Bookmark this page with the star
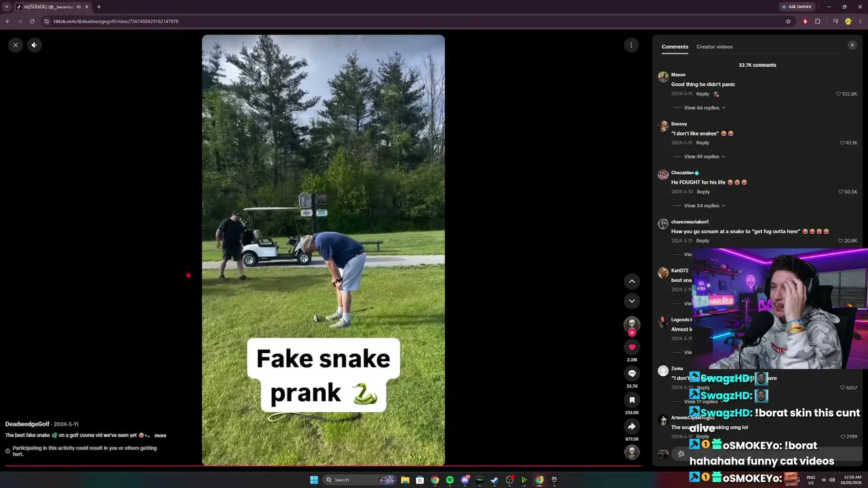This screenshot has height=488, width=868. [788, 21]
